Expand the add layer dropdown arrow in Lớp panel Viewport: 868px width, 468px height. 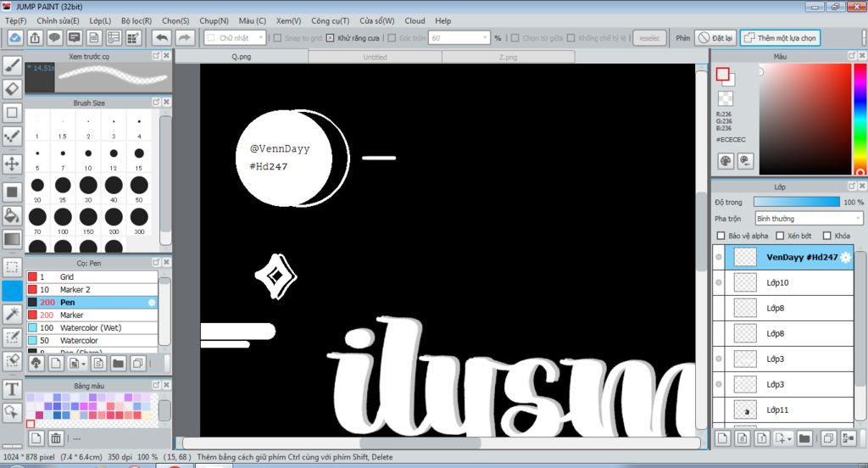[x=789, y=438]
